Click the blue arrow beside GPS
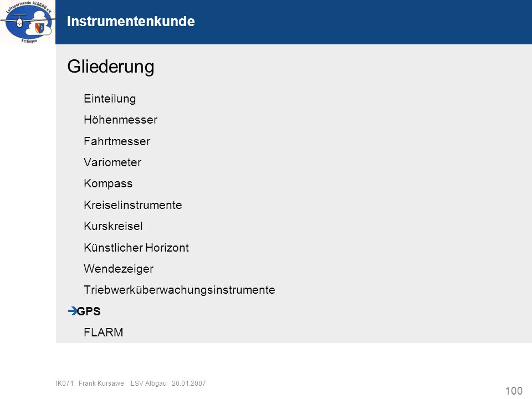Viewport: 532px width, 399px height. pos(72,311)
